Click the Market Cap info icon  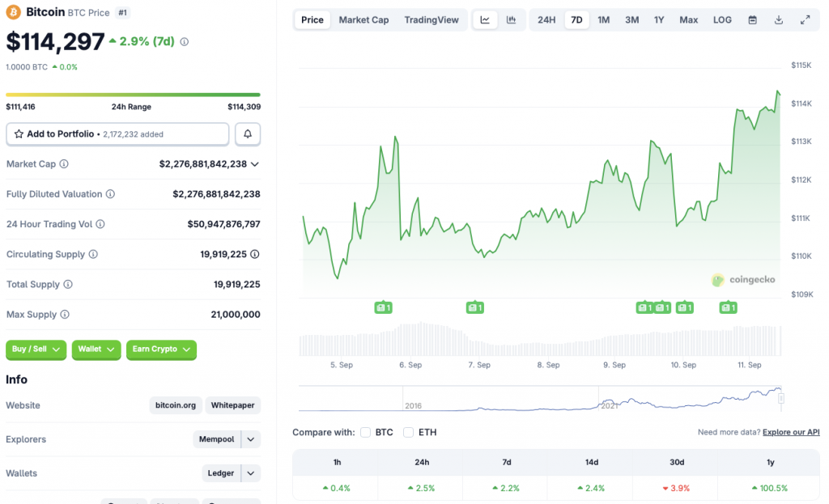(64, 164)
